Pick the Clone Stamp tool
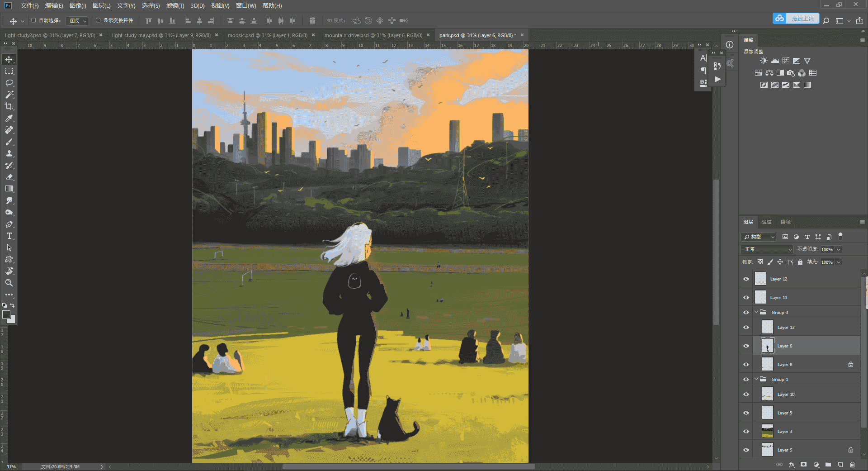This screenshot has width=868, height=471. 9,153
